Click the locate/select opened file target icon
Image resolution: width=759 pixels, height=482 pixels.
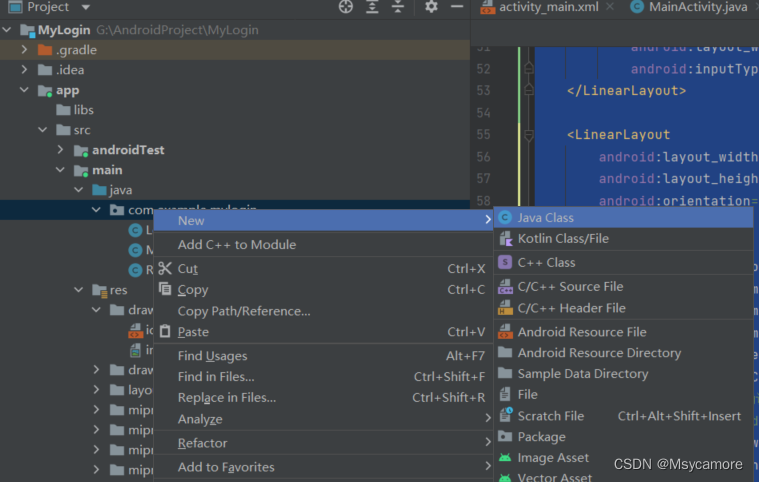(x=346, y=7)
